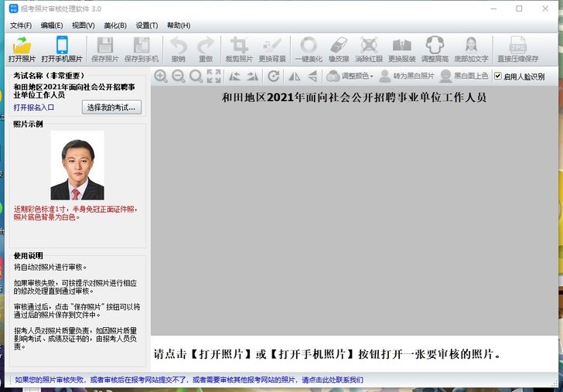Screen dimensions: 563x392
Task: Click the 请点击【打开照片】 prompt text
Action: pyautogui.click(x=327, y=354)
